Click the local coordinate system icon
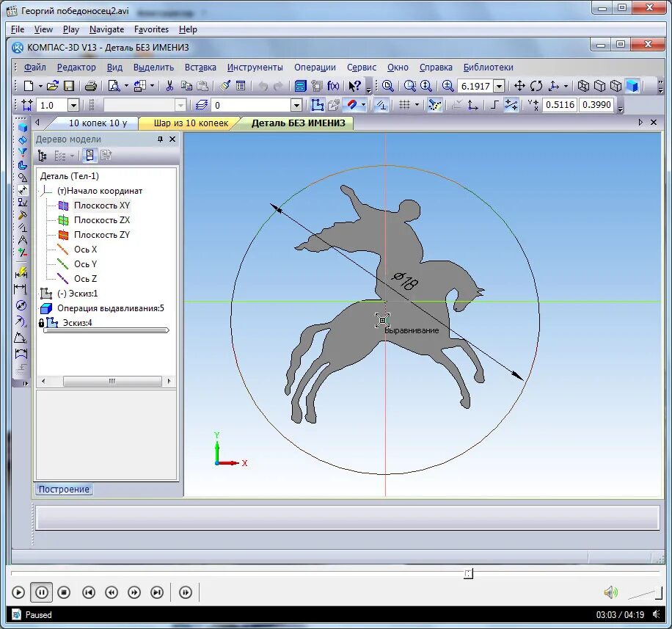The height and width of the screenshot is (629, 672). coord(473,105)
